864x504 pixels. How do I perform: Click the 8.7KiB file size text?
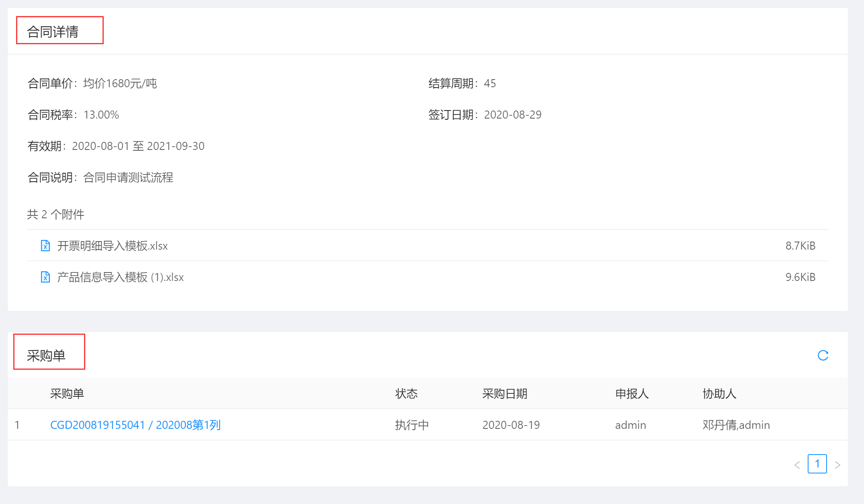(800, 246)
